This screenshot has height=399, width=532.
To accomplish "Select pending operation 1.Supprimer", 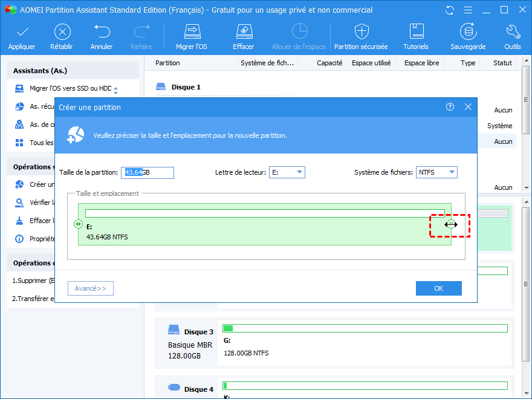I will (33, 281).
